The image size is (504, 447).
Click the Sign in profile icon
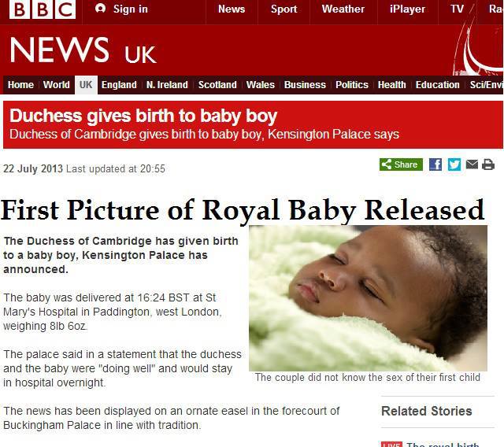101,9
